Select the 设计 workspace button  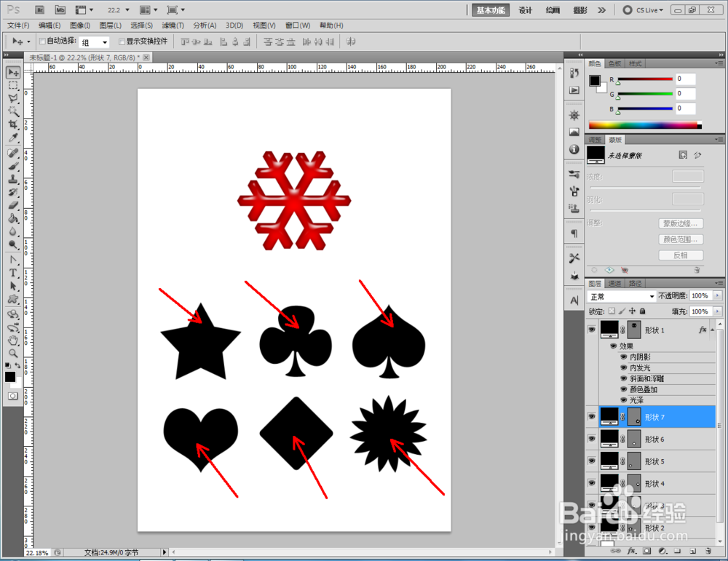point(525,10)
